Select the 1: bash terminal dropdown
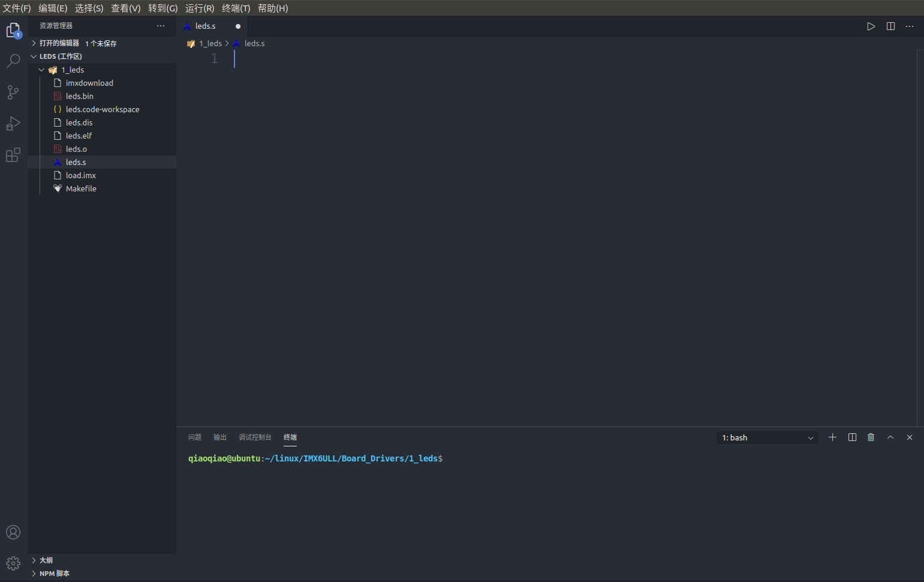This screenshot has width=924, height=582. coord(767,437)
